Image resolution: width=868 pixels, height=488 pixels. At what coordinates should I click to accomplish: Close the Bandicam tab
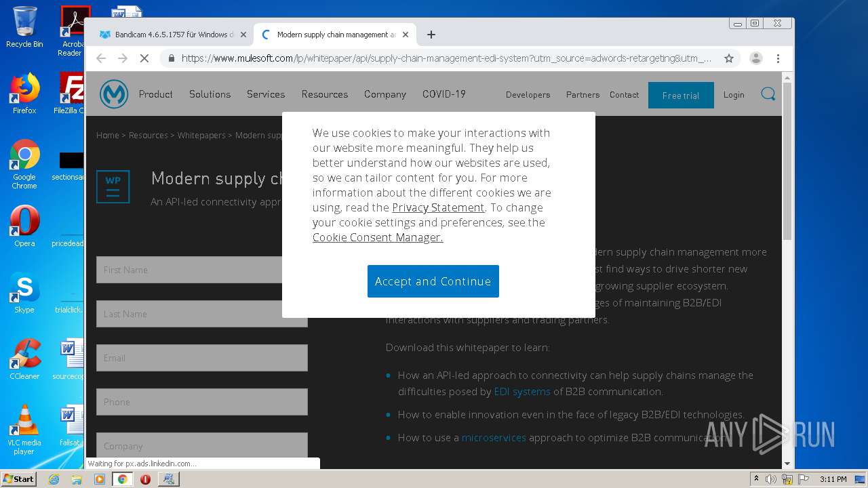(243, 35)
